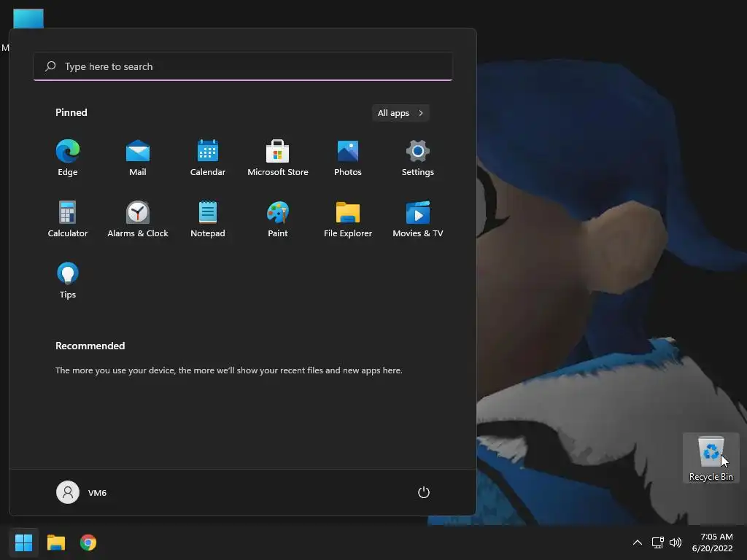The image size is (747, 560).
Task: Open File Explorer from the taskbar
Action: click(x=55, y=542)
